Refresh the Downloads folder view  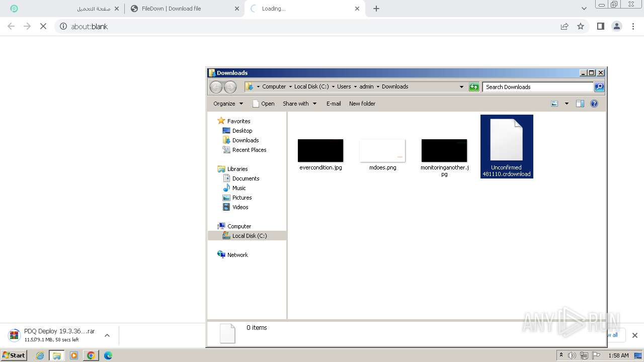pos(474,87)
